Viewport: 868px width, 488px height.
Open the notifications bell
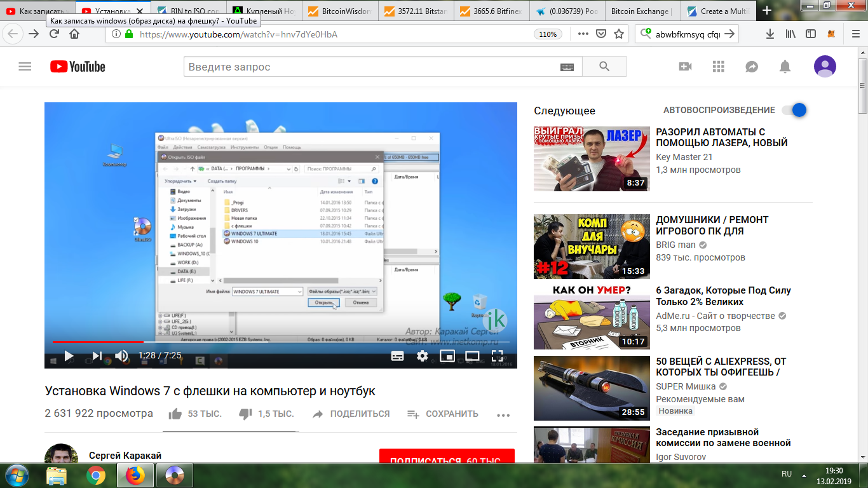click(x=785, y=66)
